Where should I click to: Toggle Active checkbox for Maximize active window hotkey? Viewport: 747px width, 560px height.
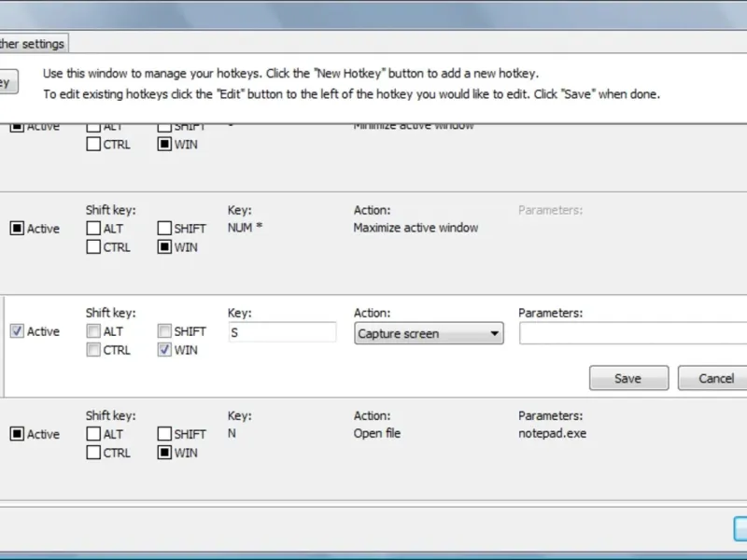17,229
